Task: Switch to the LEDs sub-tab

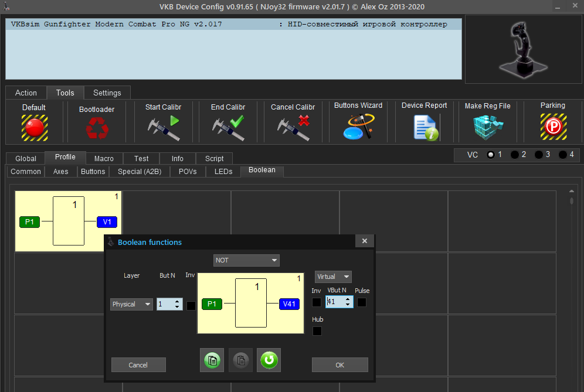Action: 223,172
